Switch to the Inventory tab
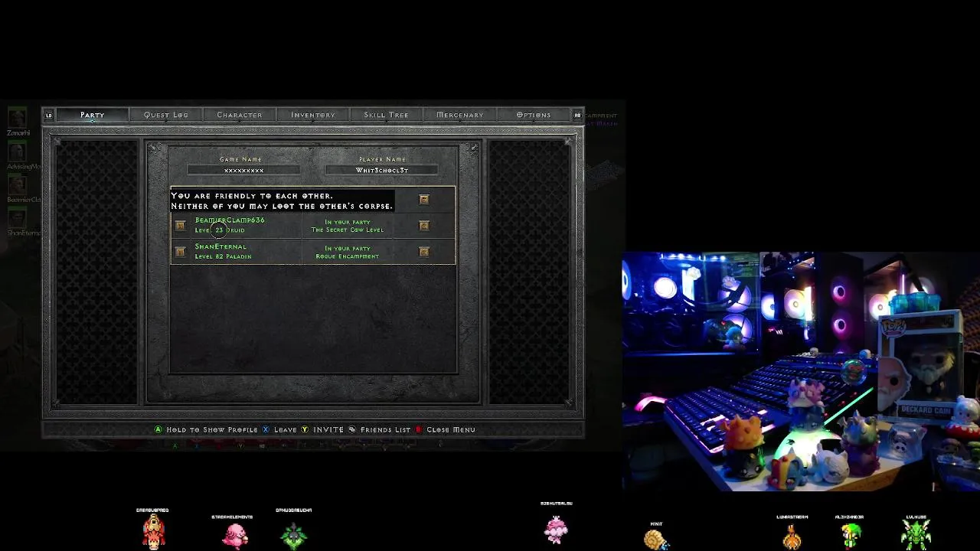 tap(313, 115)
